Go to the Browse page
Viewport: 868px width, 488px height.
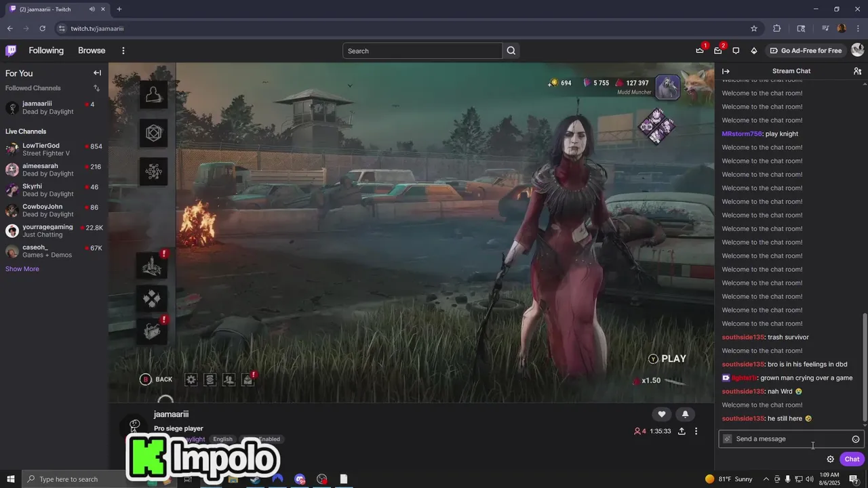[92, 50]
